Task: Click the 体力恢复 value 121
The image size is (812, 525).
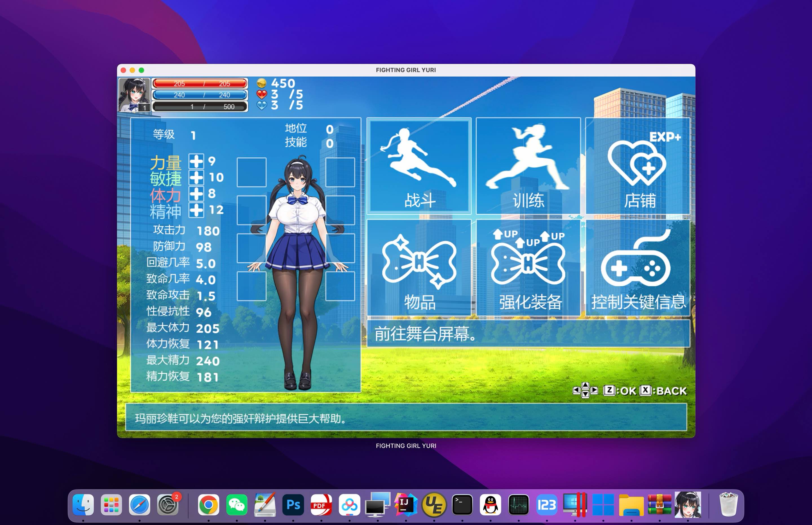Action: point(208,345)
